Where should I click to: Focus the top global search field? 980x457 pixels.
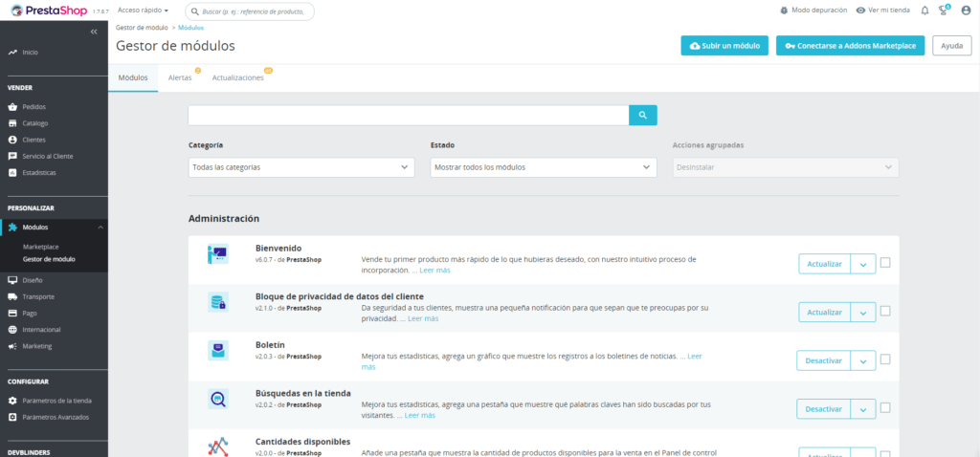[250, 11]
